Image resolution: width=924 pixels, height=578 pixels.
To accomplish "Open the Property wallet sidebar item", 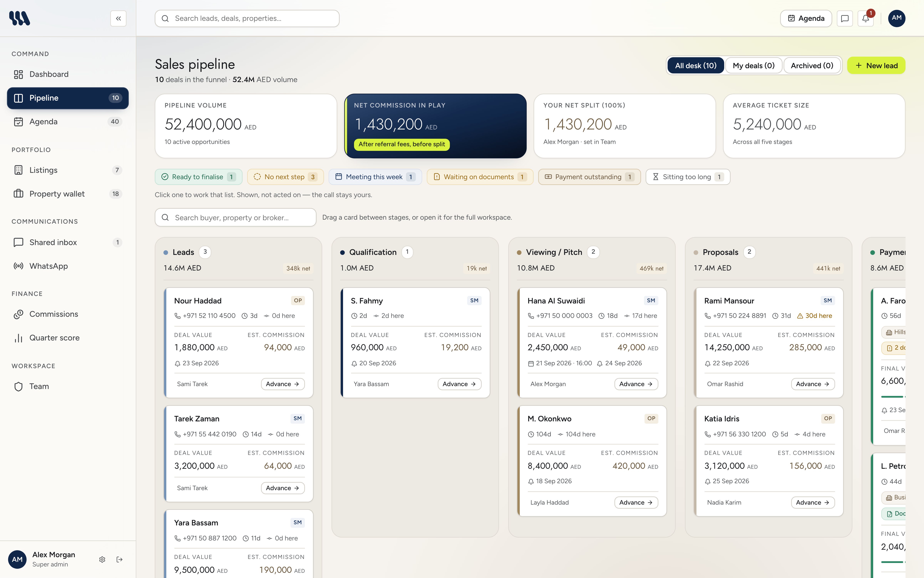I will click(x=68, y=194).
